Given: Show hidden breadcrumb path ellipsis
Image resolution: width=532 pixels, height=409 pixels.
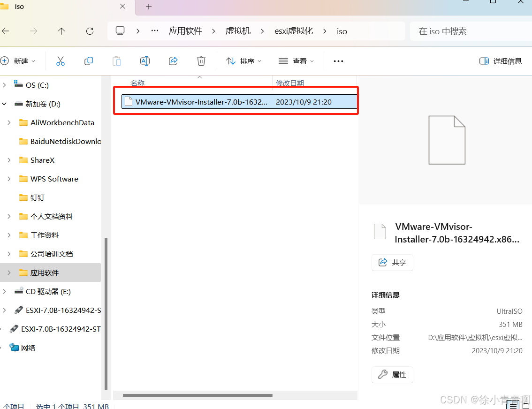Looking at the screenshot, I should (155, 30).
